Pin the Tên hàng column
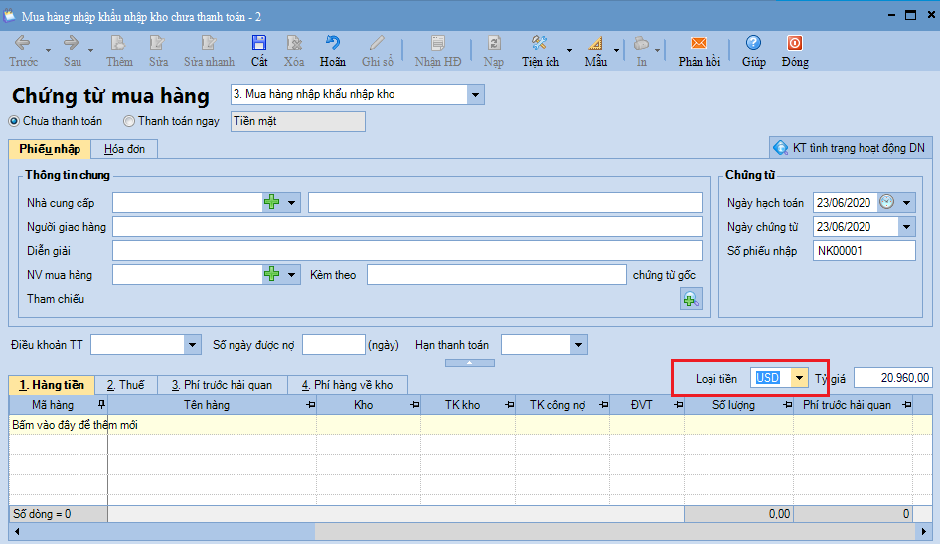Viewport: 940px width, 544px height. pyautogui.click(x=310, y=405)
